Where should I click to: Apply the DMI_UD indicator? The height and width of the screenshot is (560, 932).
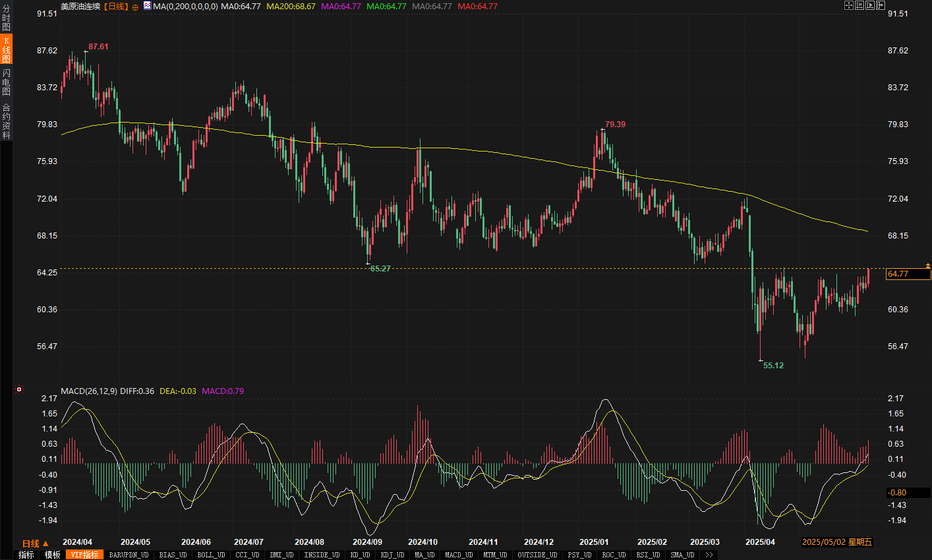[281, 555]
